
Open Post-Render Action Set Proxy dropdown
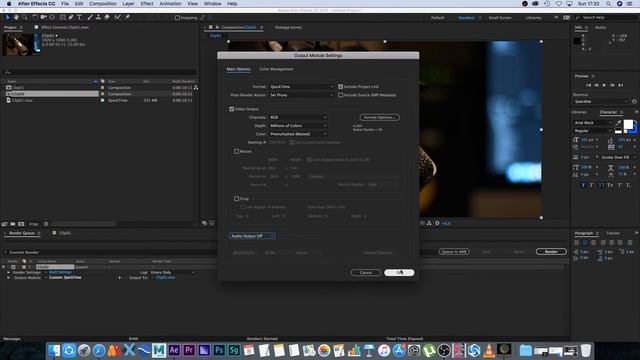[x=302, y=95]
